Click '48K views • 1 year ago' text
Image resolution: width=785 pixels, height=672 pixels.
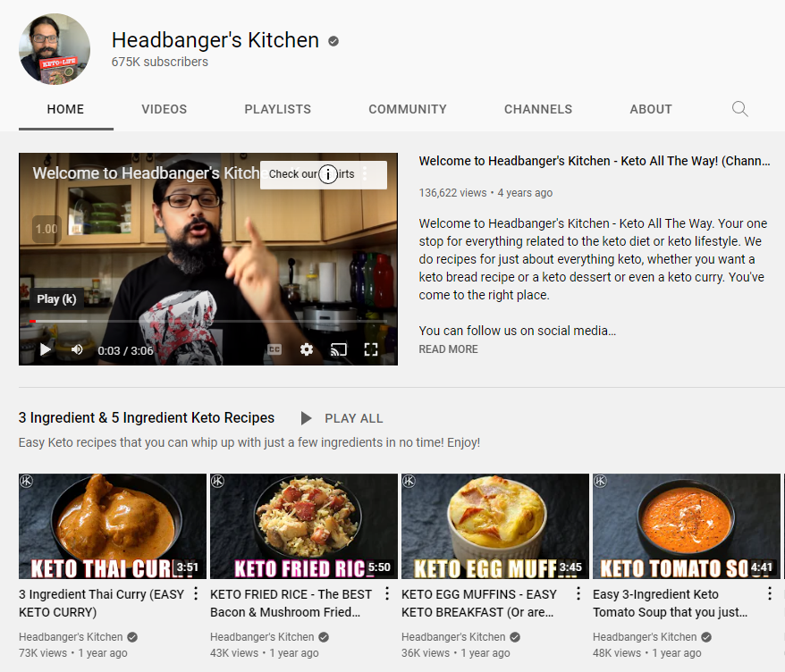point(646,653)
